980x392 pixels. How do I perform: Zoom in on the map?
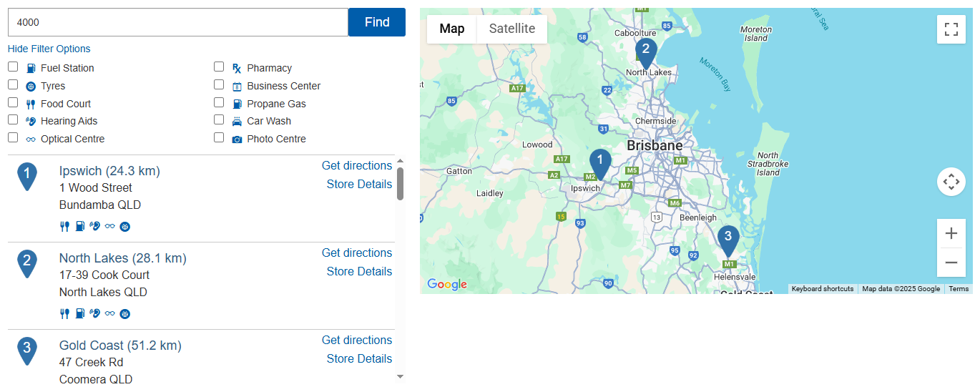point(951,233)
